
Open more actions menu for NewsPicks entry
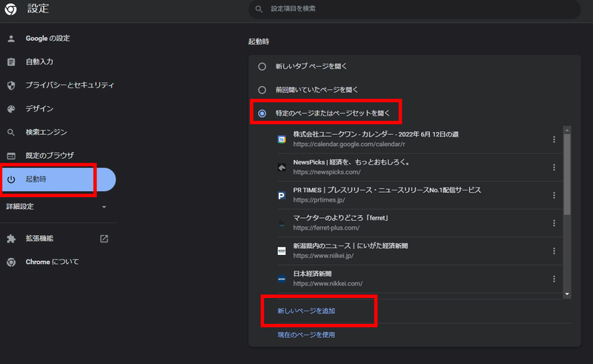[x=554, y=168]
